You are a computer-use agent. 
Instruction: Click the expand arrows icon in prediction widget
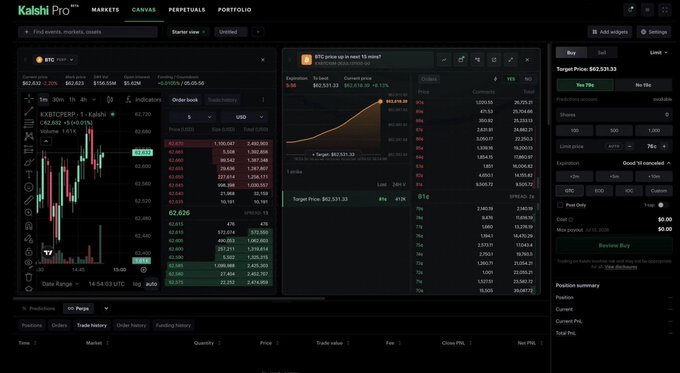click(510, 60)
